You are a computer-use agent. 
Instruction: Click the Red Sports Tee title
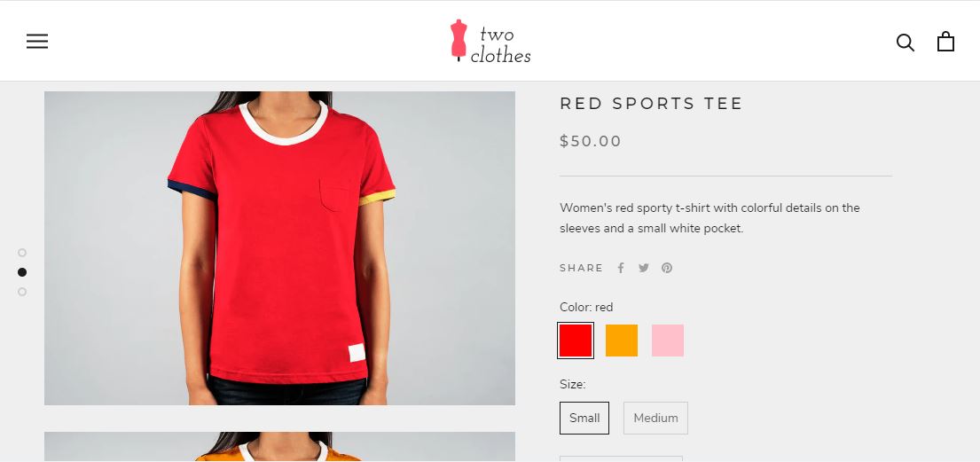(651, 103)
